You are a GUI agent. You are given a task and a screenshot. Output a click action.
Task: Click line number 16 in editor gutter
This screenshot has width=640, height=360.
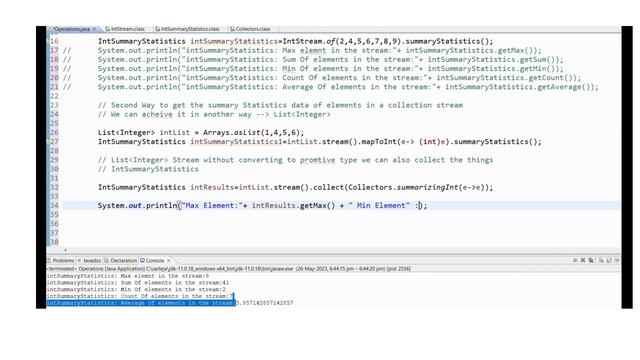point(54,41)
